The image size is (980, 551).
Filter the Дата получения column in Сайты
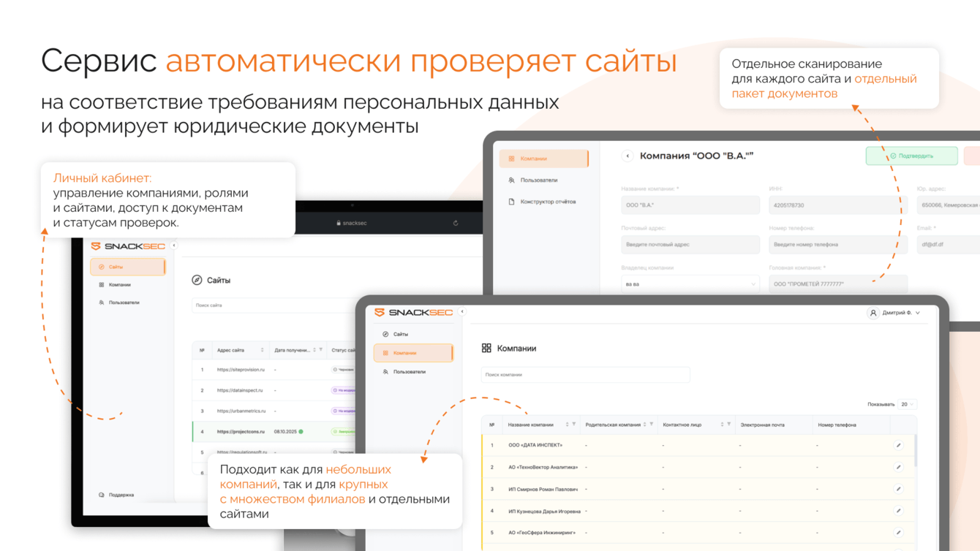(x=321, y=350)
